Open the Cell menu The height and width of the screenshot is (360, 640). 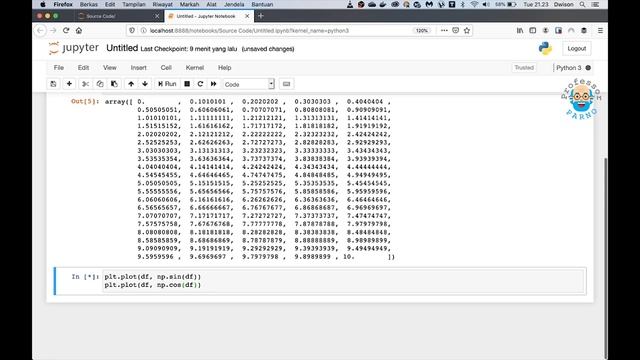click(166, 68)
